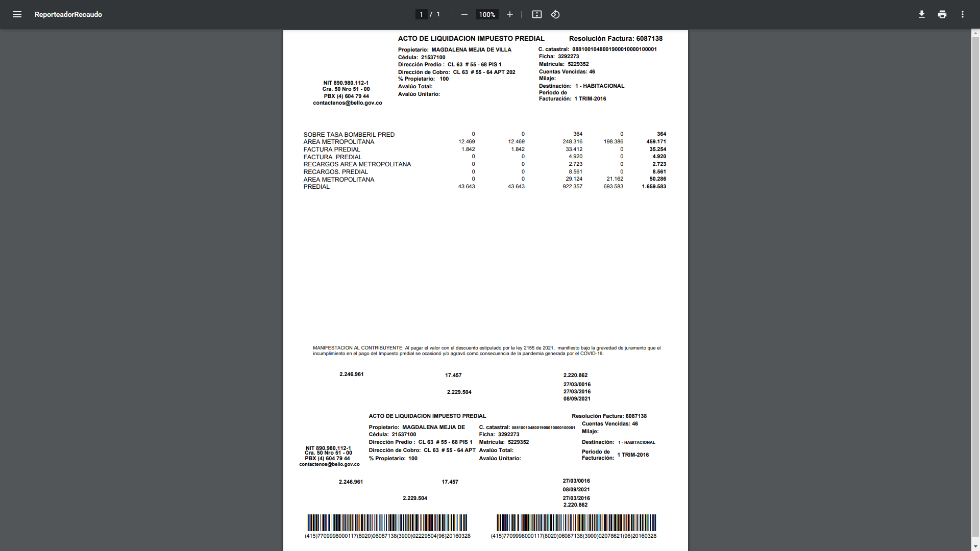980x551 pixels.
Task: Download the PDF file
Action: tap(921, 14)
